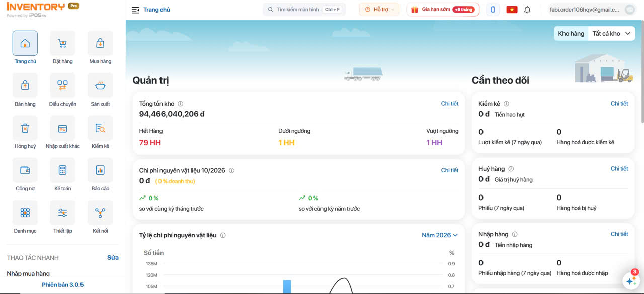
Task: Open Chi tiết for Huỷ hàng card
Action: coord(619,169)
